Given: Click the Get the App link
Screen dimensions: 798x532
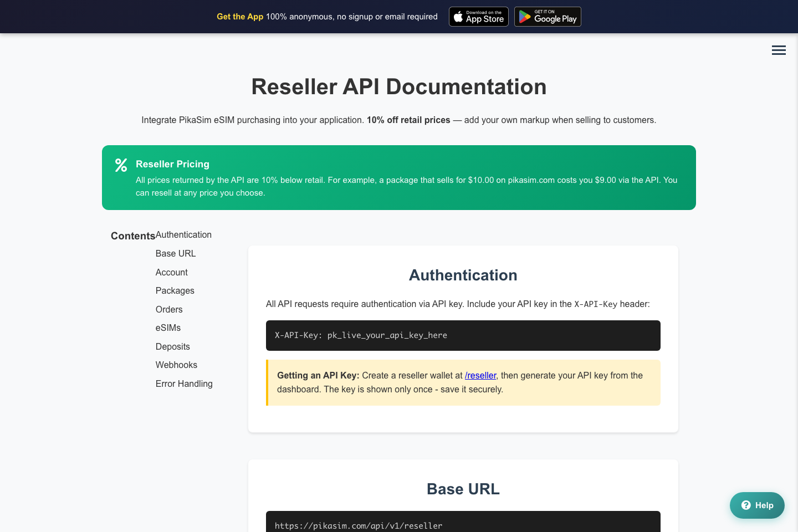Looking at the screenshot, I should point(240,17).
